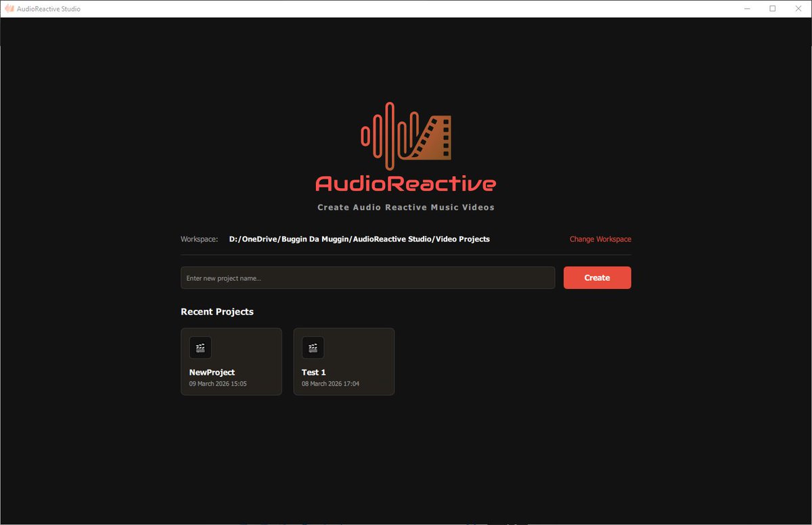This screenshot has height=525, width=812.
Task: Click the AudioReactive wordmark text
Action: [406, 183]
